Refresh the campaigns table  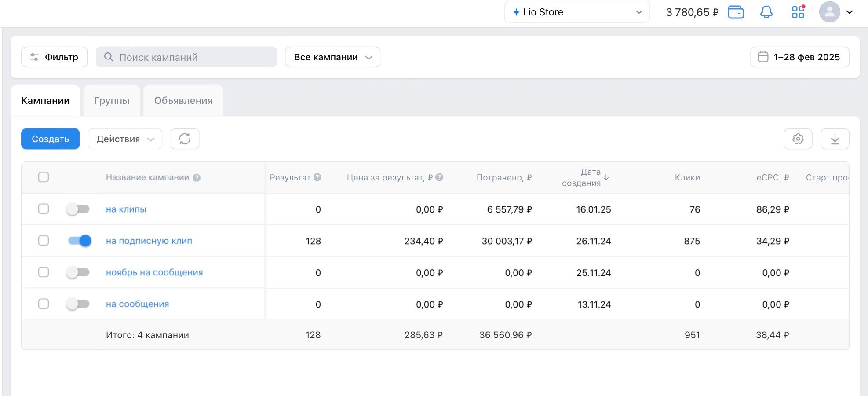click(x=185, y=139)
